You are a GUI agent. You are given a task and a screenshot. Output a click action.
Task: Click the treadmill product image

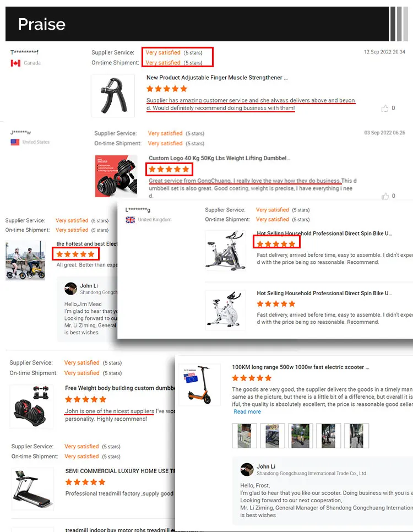32,489
